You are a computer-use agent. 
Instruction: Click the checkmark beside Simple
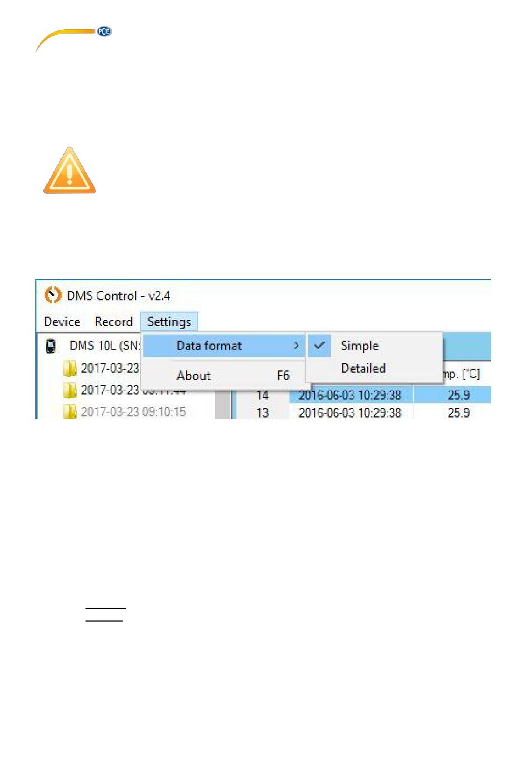(319, 345)
